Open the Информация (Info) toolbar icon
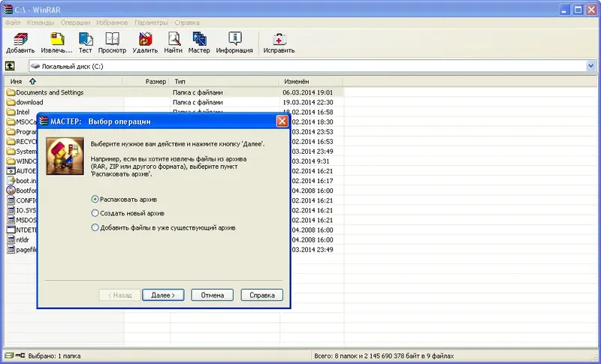Viewport: 601px width, 364px height. [234, 43]
